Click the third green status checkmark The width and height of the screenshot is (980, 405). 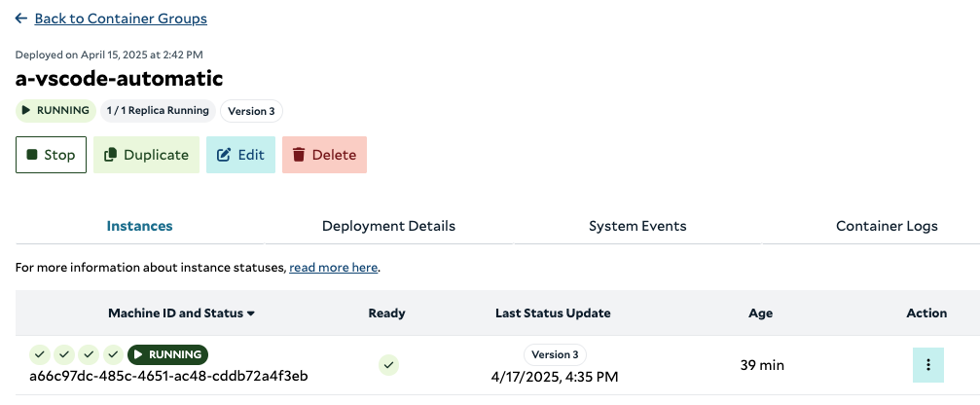coord(89,354)
